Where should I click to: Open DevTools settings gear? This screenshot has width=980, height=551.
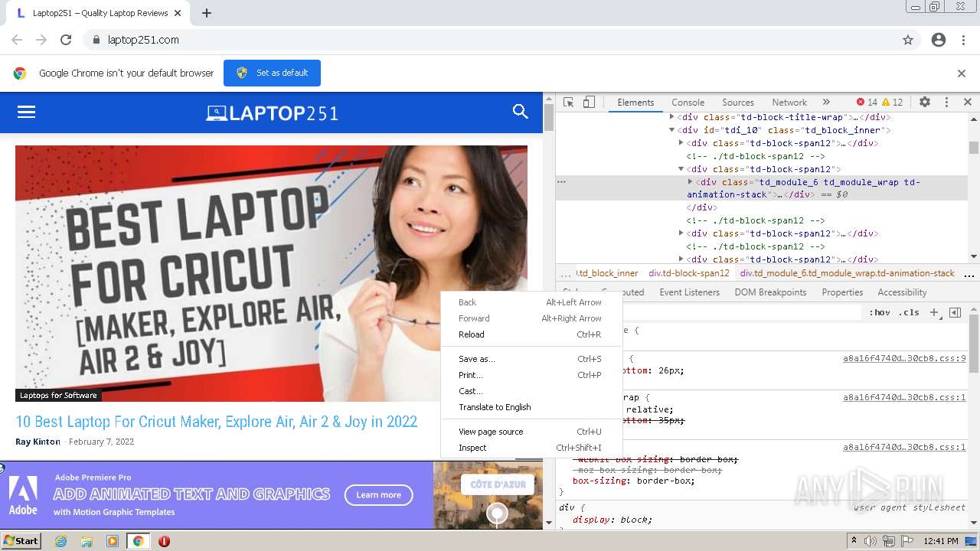click(925, 102)
